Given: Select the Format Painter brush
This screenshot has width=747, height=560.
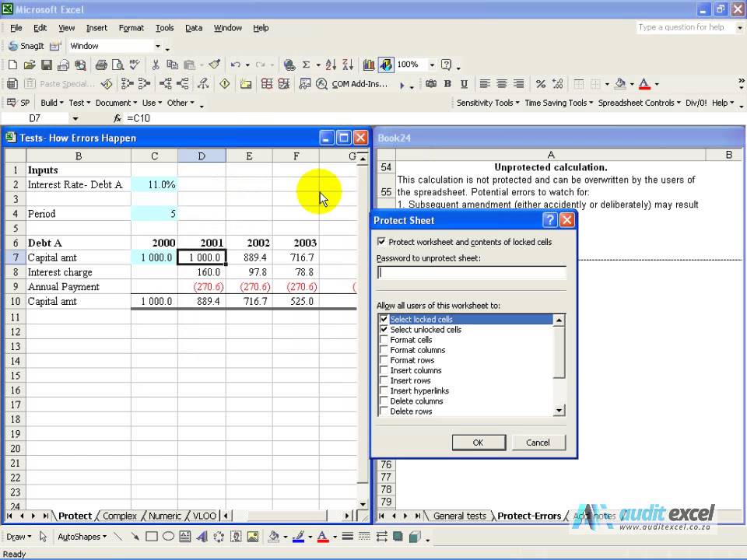Looking at the screenshot, I should pyautogui.click(x=215, y=65).
